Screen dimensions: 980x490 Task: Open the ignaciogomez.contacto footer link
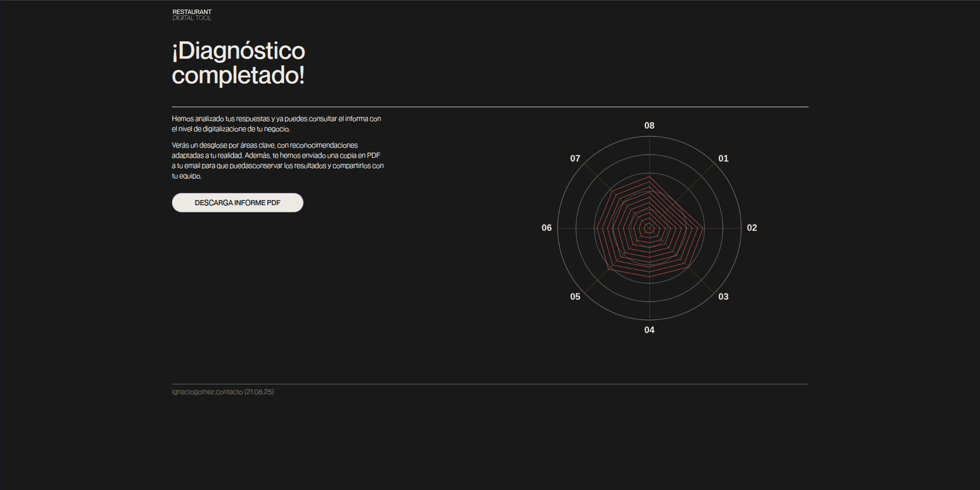(206, 392)
